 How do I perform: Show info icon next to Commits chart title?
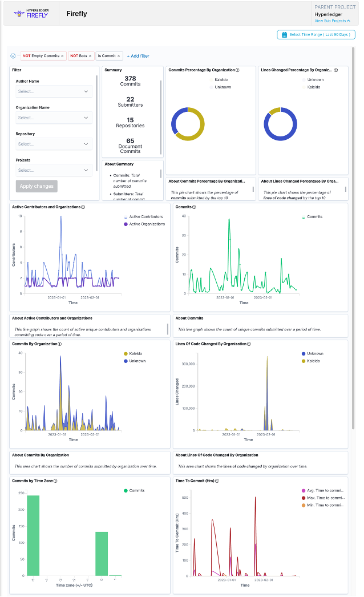point(194,207)
